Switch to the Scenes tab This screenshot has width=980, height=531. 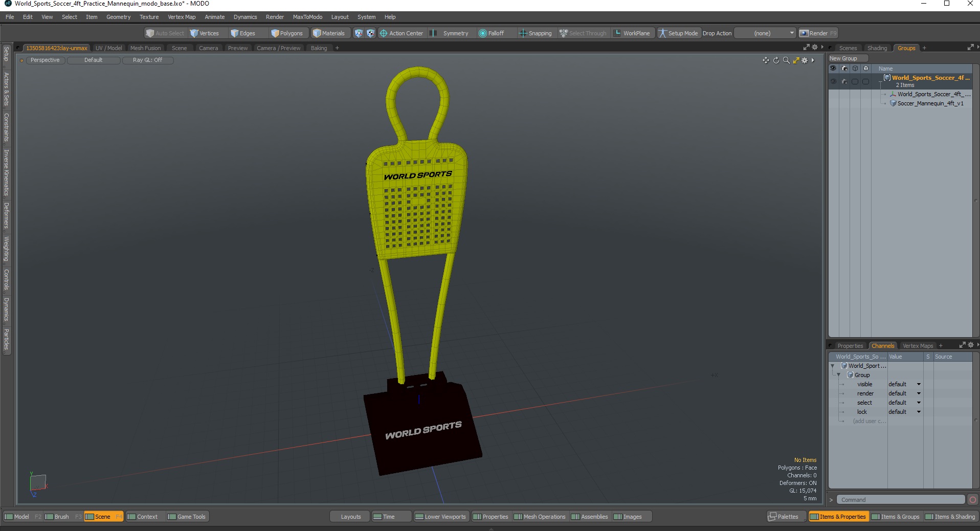point(848,48)
